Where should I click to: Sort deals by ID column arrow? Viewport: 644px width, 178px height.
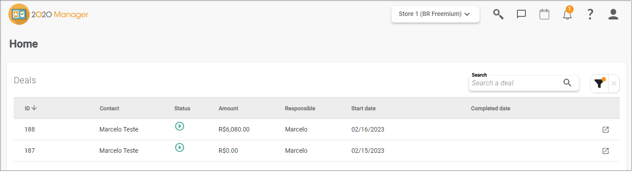pos(34,108)
